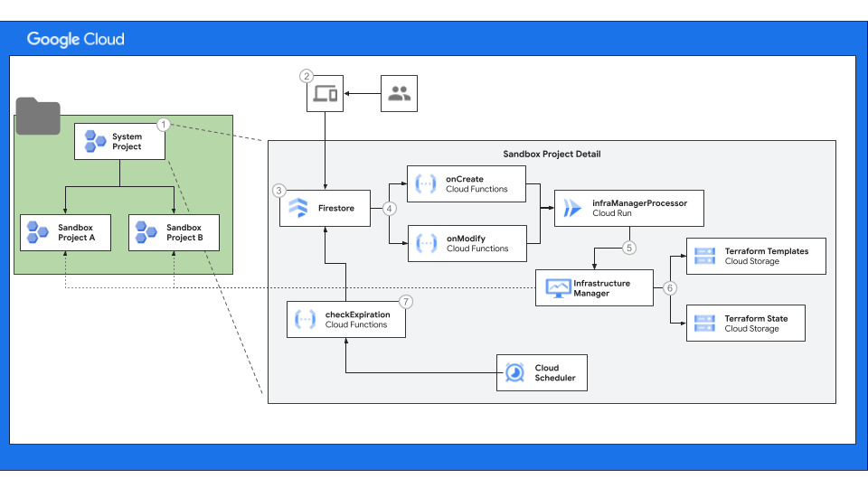Select the "Firestore" label
This screenshot has width=868, height=488.
[336, 208]
